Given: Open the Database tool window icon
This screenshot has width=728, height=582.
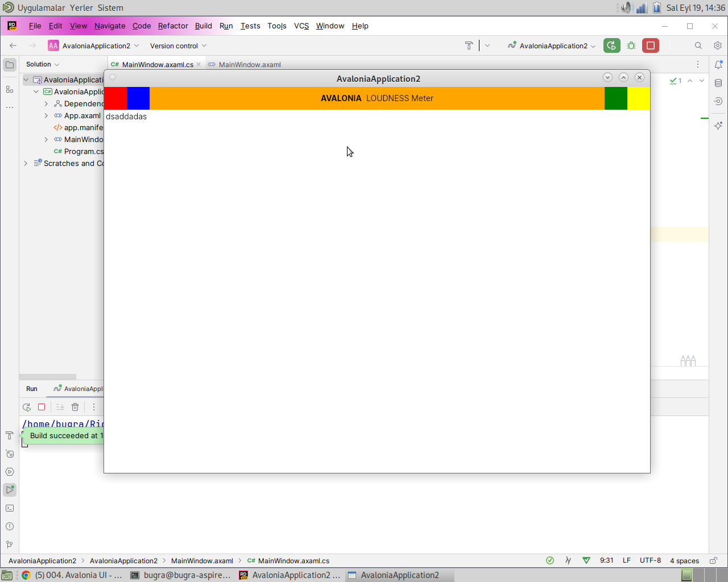Looking at the screenshot, I should point(718,83).
